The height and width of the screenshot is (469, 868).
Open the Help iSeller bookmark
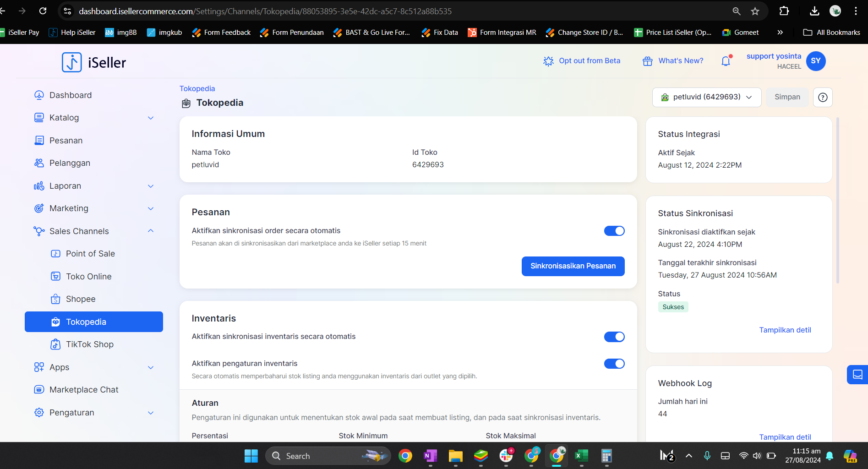click(72, 32)
